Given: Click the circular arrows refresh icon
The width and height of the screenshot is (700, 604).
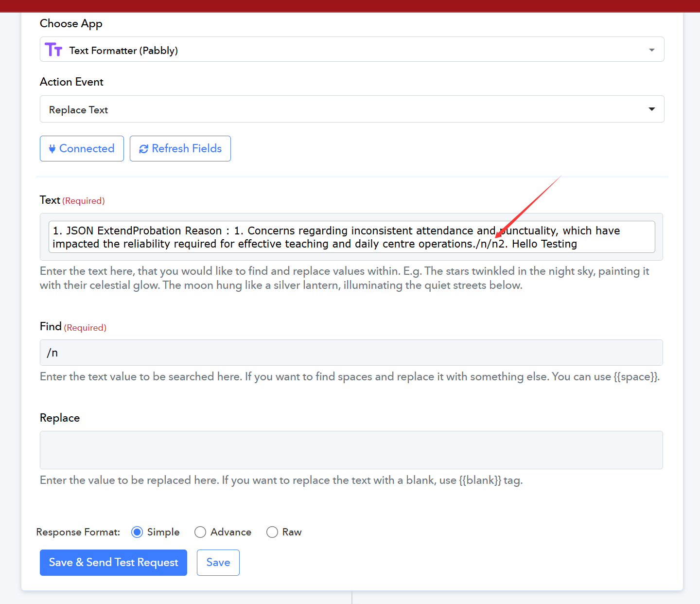Looking at the screenshot, I should 143,149.
